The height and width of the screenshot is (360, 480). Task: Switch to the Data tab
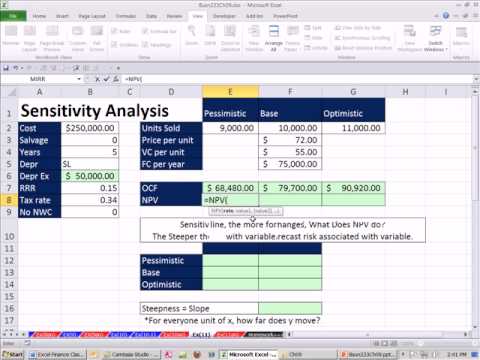(x=151, y=16)
